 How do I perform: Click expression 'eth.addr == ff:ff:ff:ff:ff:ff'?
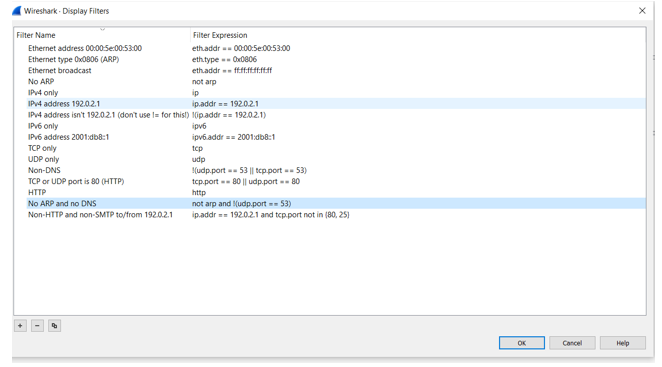point(232,71)
